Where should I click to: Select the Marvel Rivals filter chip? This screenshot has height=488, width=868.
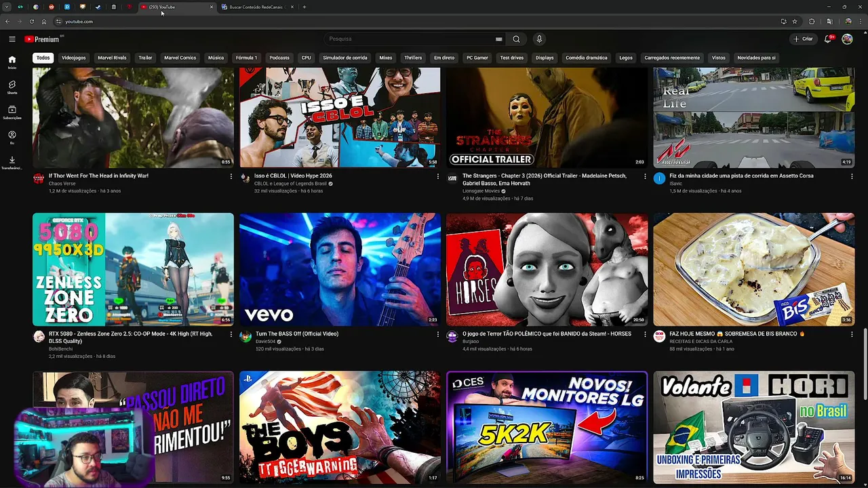(x=112, y=58)
